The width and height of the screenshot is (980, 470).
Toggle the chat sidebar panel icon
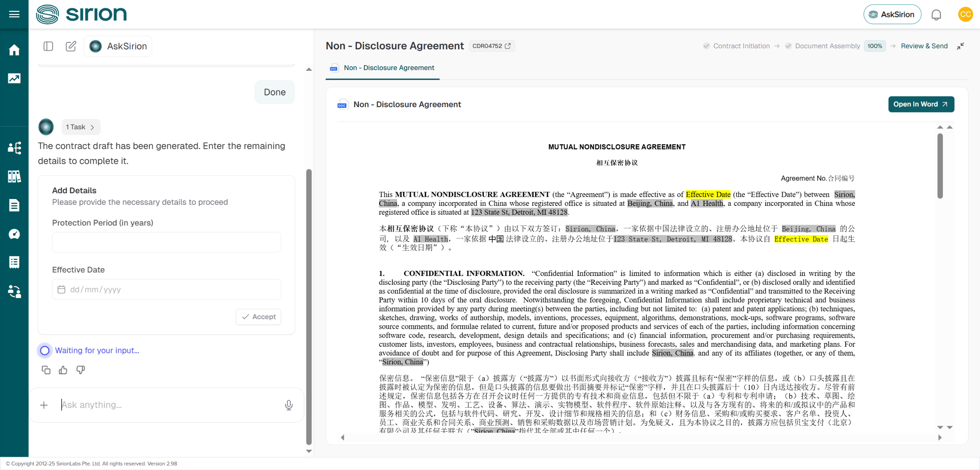click(48, 46)
